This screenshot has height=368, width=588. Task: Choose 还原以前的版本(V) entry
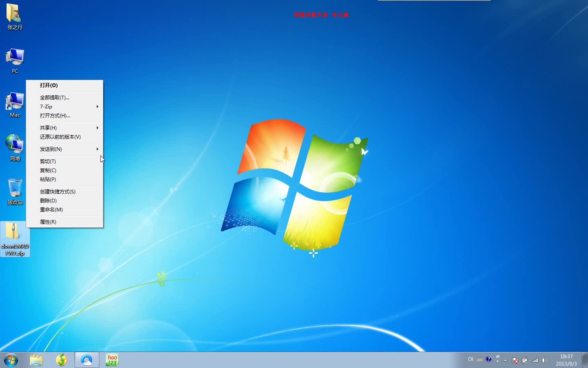[x=65, y=137]
